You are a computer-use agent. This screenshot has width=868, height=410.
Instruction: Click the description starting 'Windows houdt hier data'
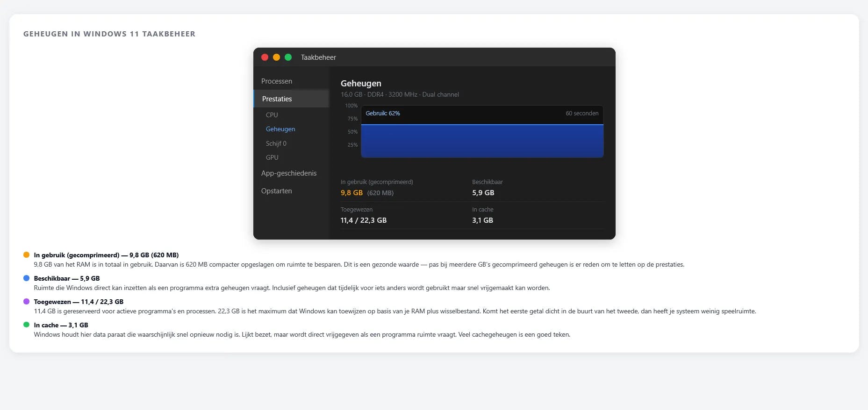[302, 334]
